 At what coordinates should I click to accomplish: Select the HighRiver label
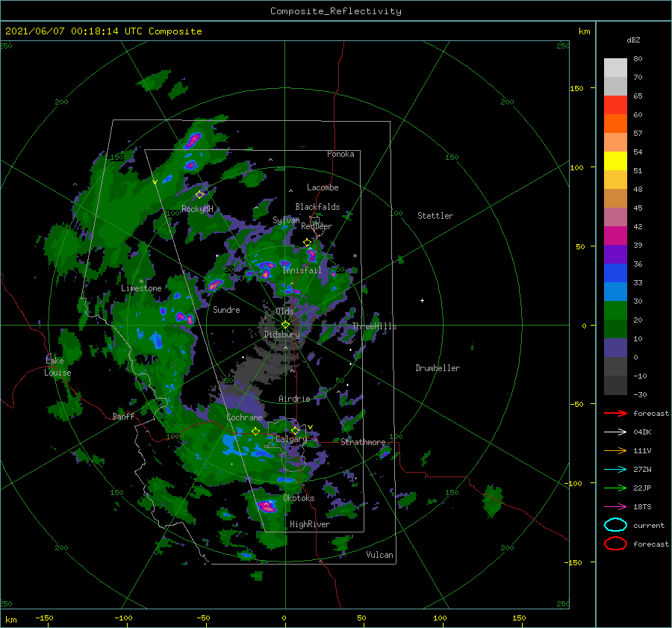[309, 524]
